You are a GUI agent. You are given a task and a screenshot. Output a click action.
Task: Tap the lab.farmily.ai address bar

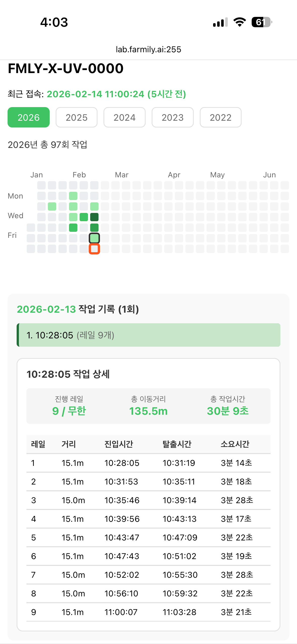tap(148, 49)
